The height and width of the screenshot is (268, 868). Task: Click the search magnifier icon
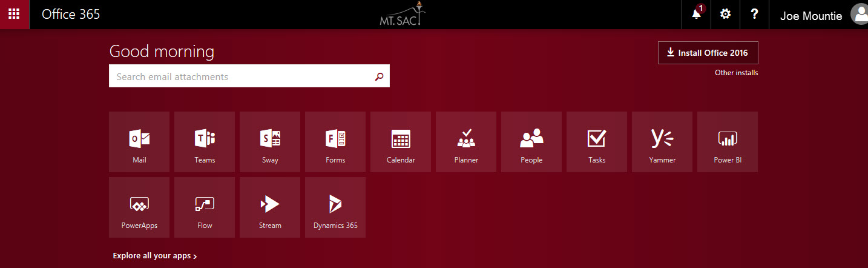[x=380, y=76]
